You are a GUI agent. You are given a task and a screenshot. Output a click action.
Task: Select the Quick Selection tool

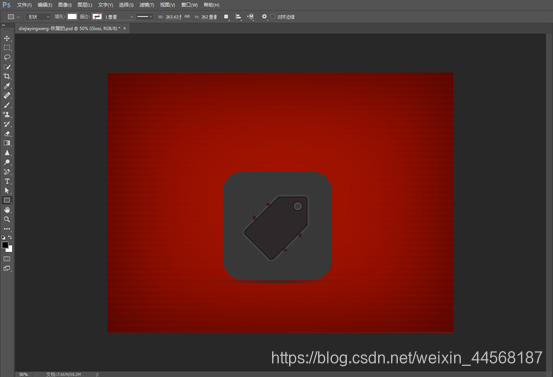pyautogui.click(x=7, y=67)
